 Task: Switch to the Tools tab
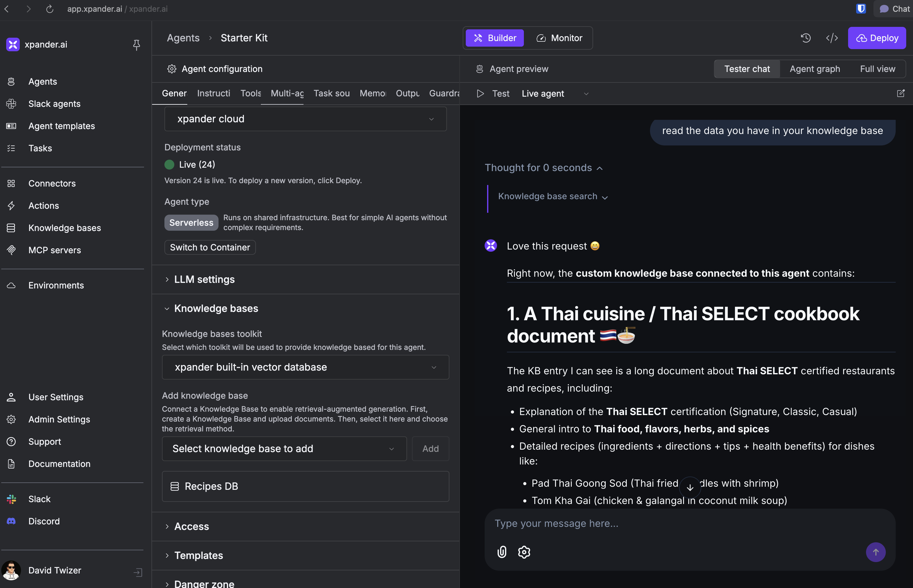[251, 93]
